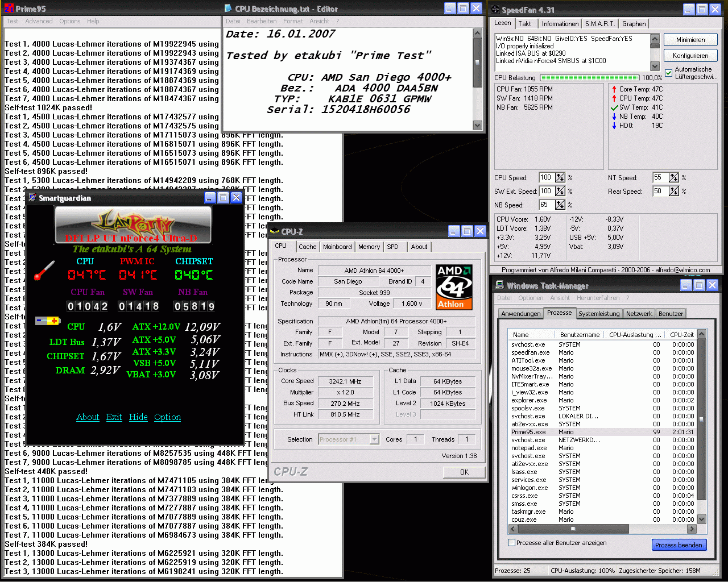Click the Exit link in Smartguardian
Viewport: 728px width, 582px height.
click(114, 417)
